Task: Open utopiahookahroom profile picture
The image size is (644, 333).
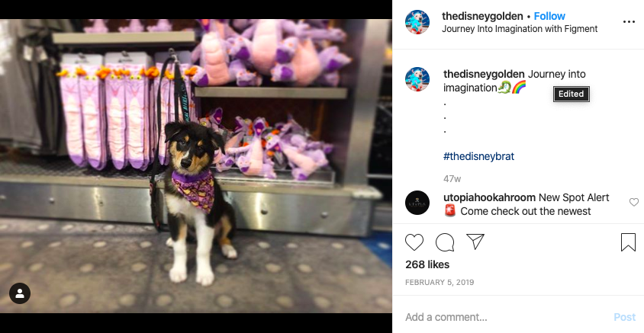Action: click(417, 203)
